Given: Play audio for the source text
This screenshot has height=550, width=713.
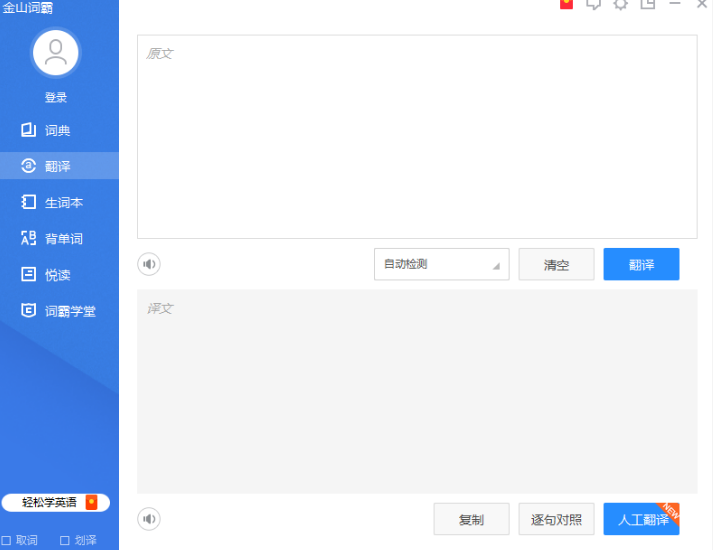Looking at the screenshot, I should (x=149, y=264).
